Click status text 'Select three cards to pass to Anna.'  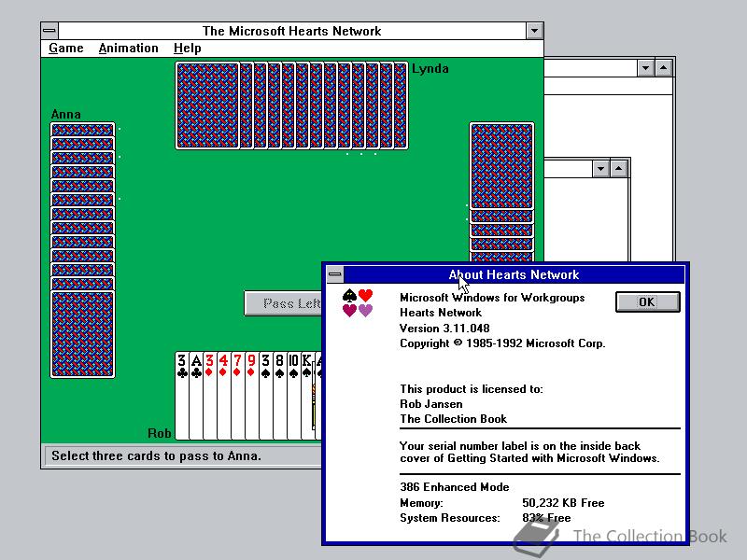point(156,455)
